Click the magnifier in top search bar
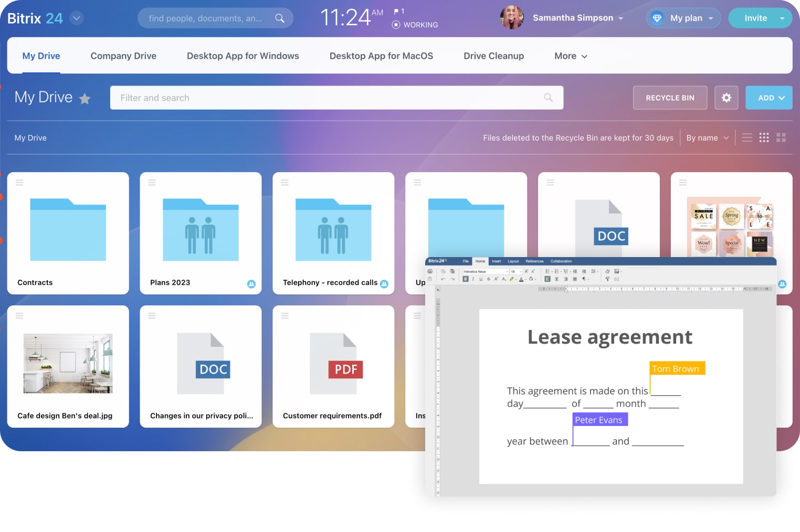The image size is (800, 532). [x=280, y=18]
